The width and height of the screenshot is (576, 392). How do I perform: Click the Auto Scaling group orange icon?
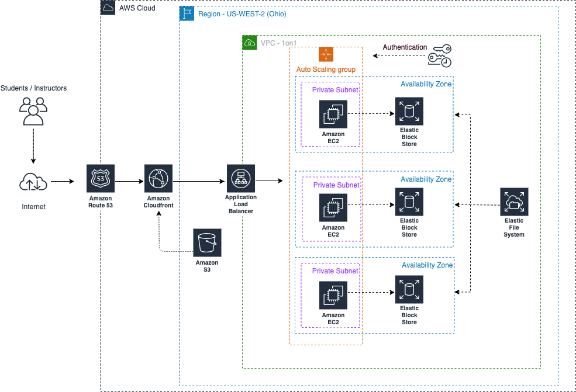tap(326, 54)
